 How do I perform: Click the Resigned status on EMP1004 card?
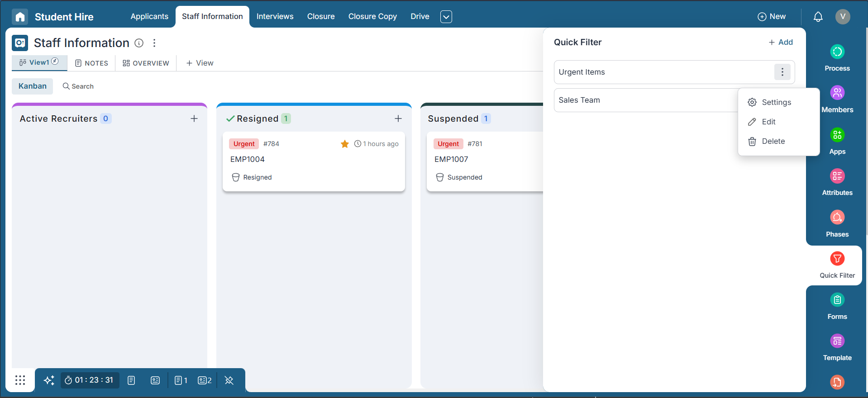tap(252, 177)
